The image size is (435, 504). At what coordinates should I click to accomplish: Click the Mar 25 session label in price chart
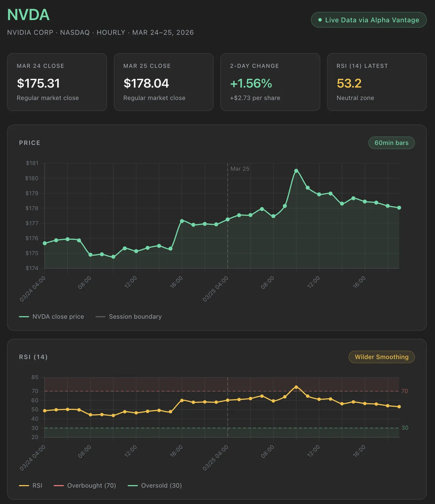click(240, 169)
